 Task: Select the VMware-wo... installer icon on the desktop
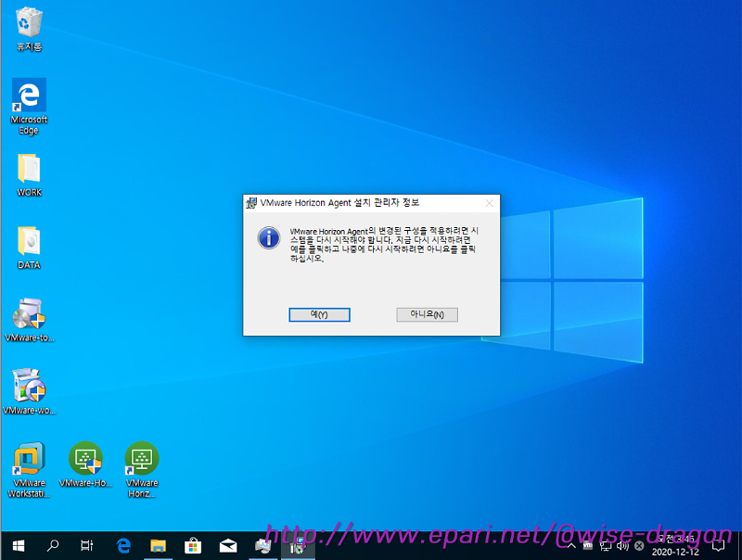[x=29, y=392]
